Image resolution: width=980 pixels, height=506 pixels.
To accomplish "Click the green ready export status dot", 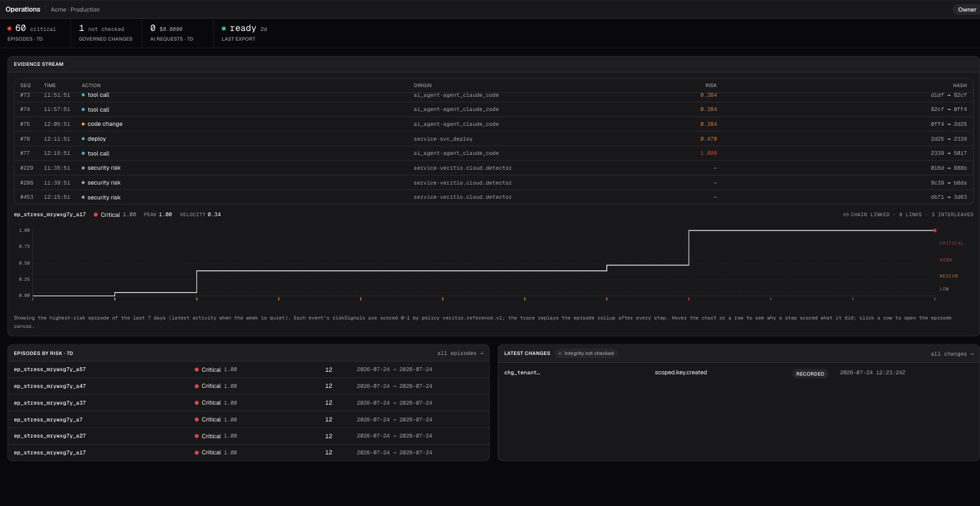I will (224, 28).
